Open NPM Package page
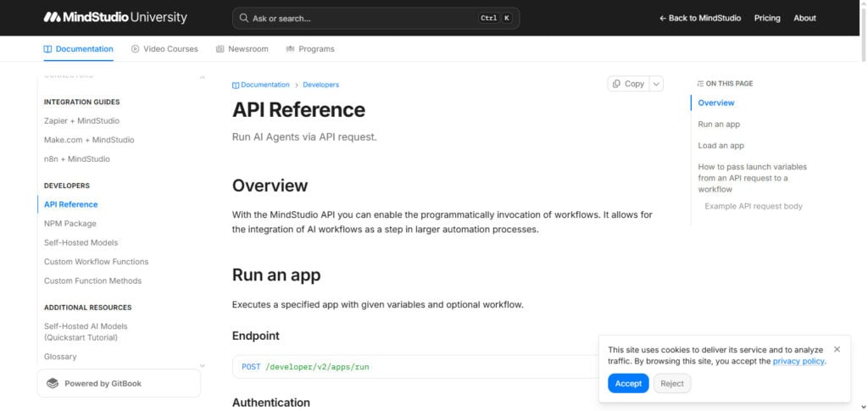 [x=70, y=224]
